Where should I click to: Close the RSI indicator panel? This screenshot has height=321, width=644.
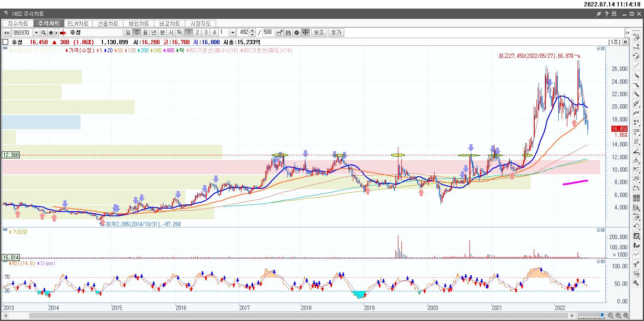tap(603, 262)
